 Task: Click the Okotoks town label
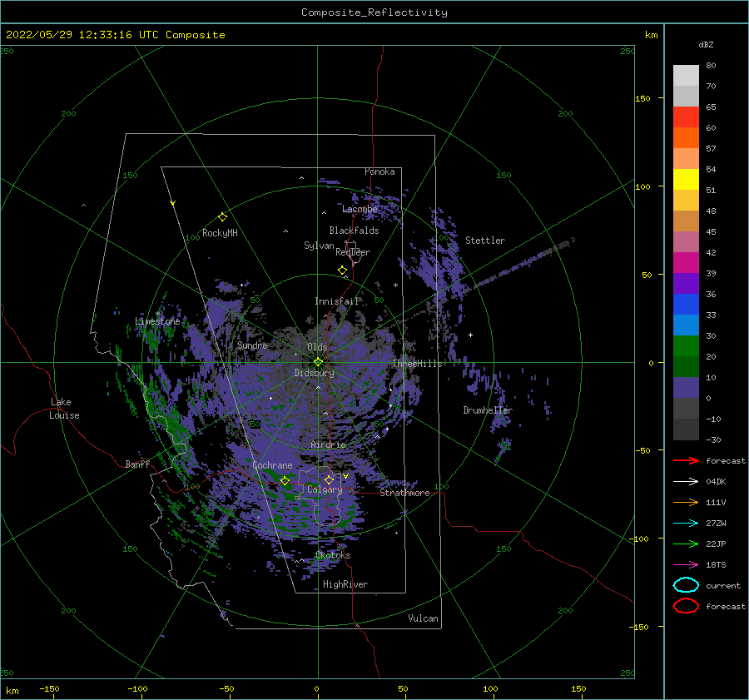click(333, 555)
